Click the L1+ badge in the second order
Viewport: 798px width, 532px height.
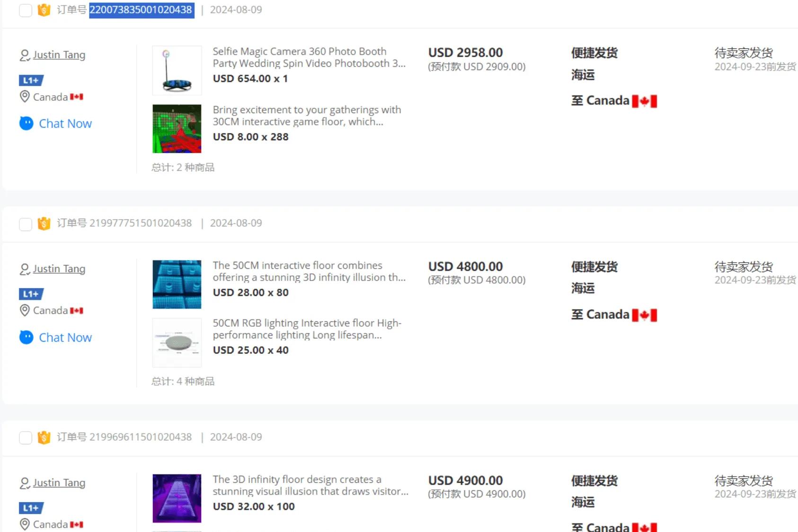(31, 294)
